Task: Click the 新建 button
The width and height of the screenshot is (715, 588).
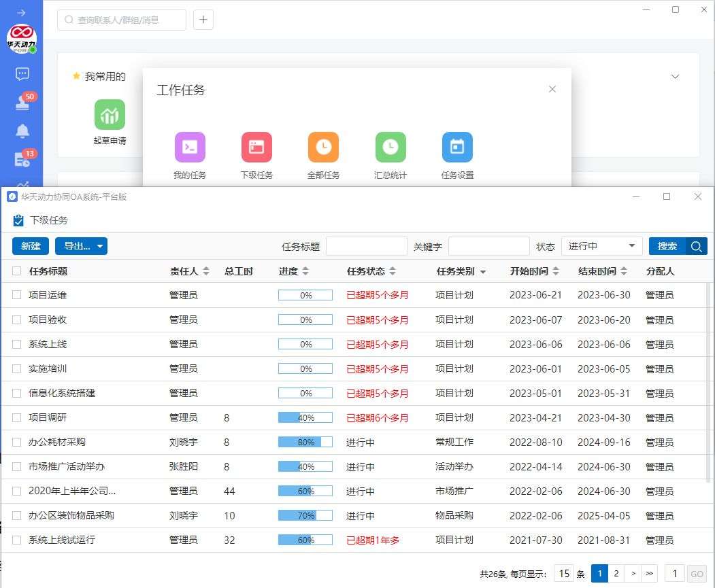Action: (x=31, y=246)
